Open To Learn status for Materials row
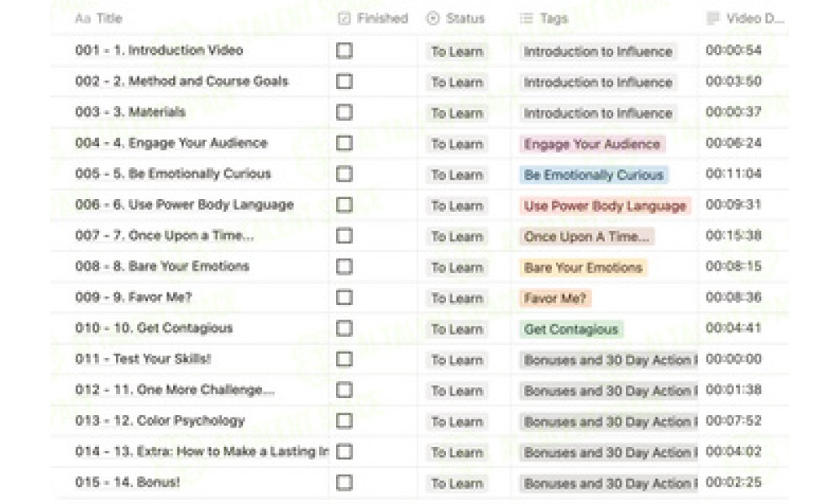This screenshot has height=504, width=840. pos(457,113)
